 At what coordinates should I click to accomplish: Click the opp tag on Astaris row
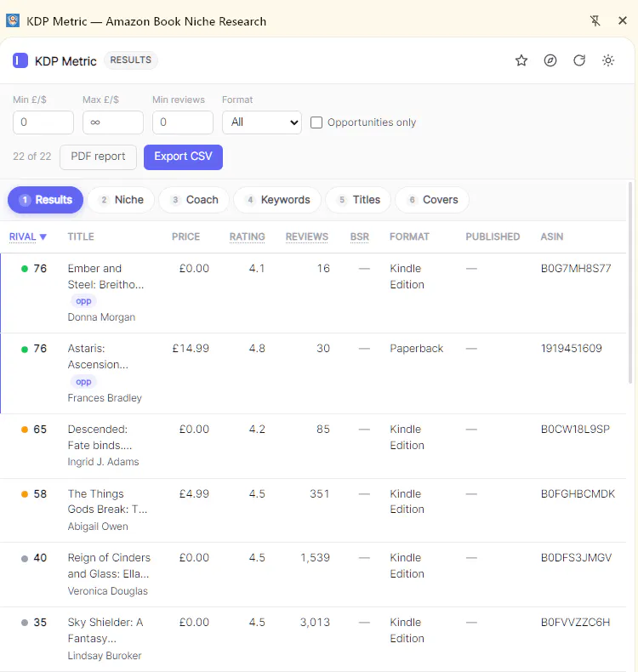[x=83, y=382]
